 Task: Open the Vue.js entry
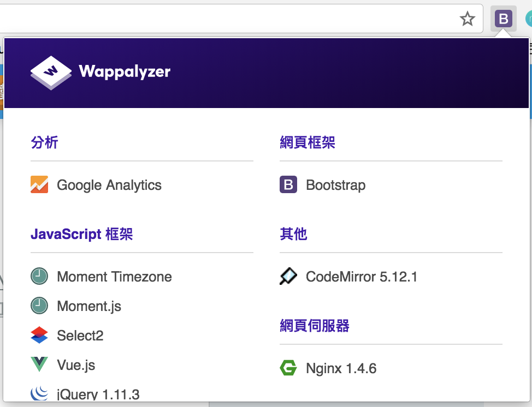(76, 365)
